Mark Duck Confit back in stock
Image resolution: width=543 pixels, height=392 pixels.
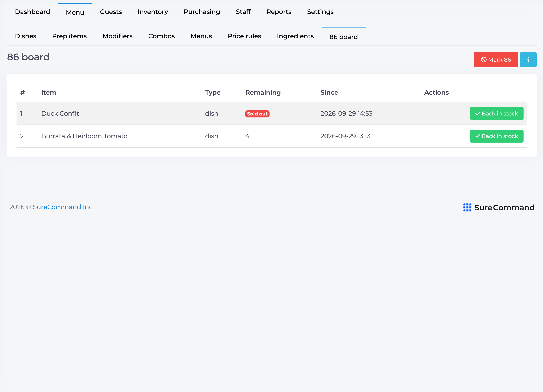497,113
